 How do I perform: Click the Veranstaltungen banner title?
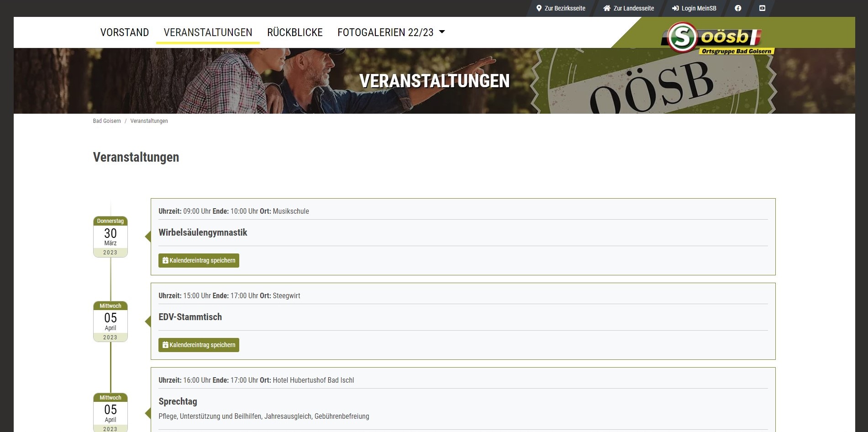(434, 81)
